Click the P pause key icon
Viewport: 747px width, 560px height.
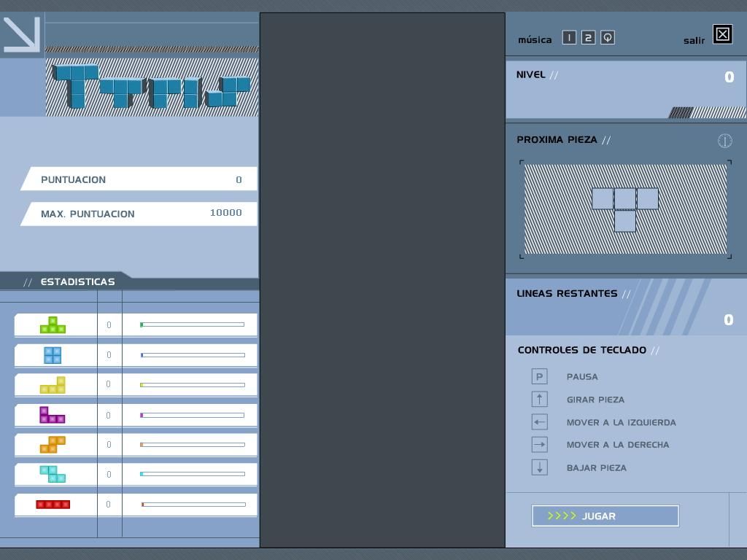[x=539, y=376]
